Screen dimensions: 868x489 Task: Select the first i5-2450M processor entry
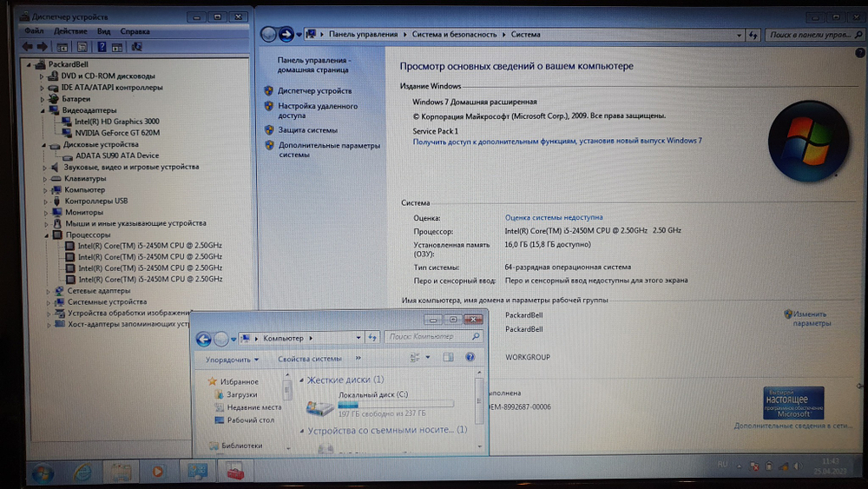coord(149,245)
